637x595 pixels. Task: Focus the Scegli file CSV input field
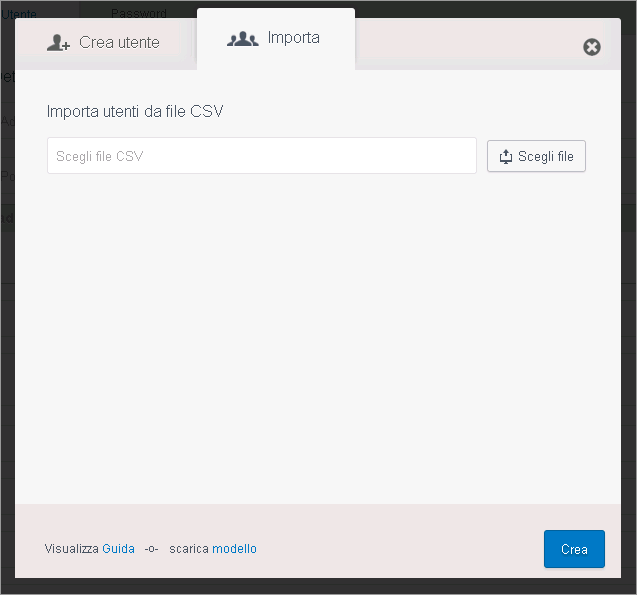coord(262,156)
